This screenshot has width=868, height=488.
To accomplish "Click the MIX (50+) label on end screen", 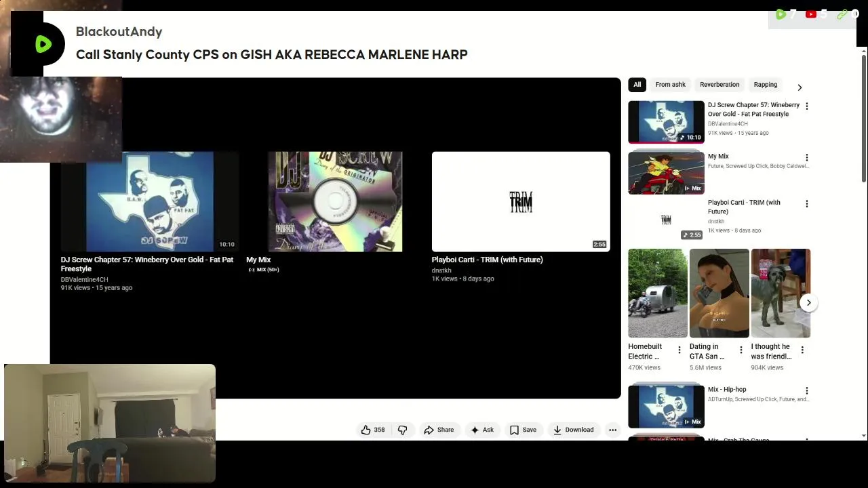I will click(264, 270).
